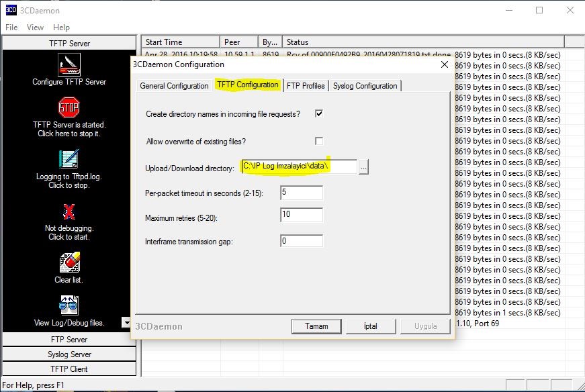The image size is (585, 392).
Task: Click the Per-packet timeout input field
Action: (x=302, y=193)
